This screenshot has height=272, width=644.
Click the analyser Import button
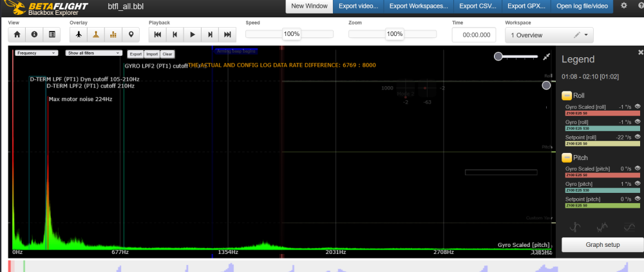click(151, 54)
